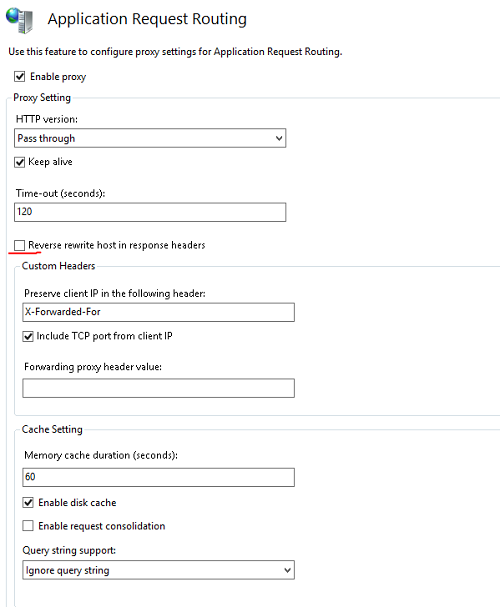Disable the Enable disk cache checkbox

coord(28,502)
